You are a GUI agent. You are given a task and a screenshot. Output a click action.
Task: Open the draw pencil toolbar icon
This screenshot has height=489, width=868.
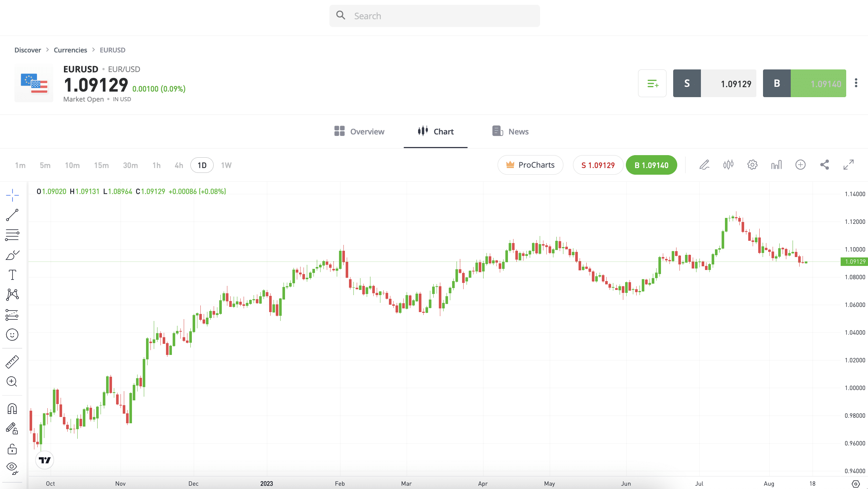704,165
